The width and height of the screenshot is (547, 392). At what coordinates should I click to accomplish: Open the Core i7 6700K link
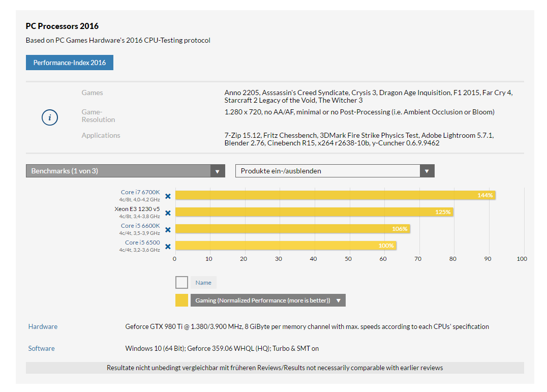click(140, 192)
